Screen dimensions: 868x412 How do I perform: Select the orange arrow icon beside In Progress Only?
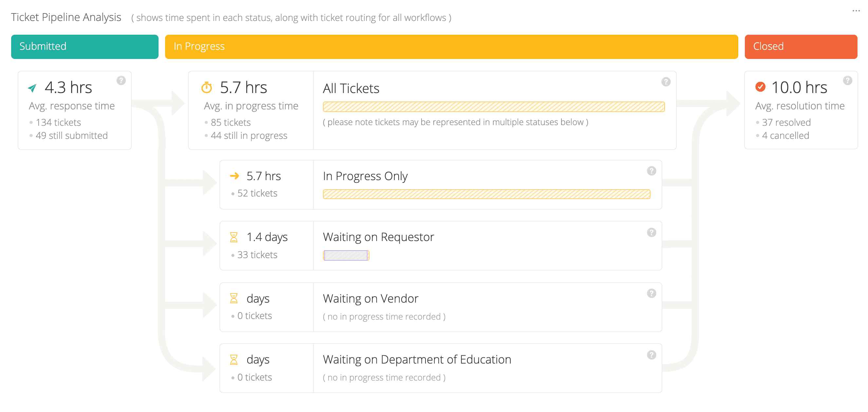pyautogui.click(x=234, y=176)
